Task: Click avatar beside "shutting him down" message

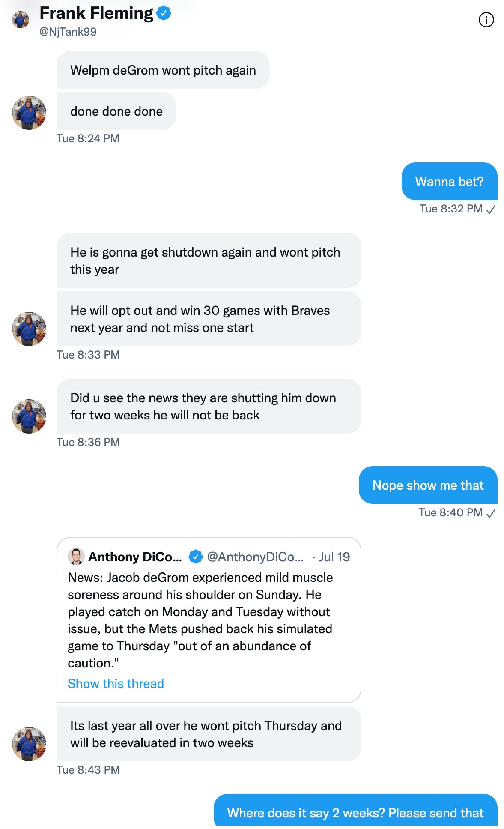Action: point(29,416)
